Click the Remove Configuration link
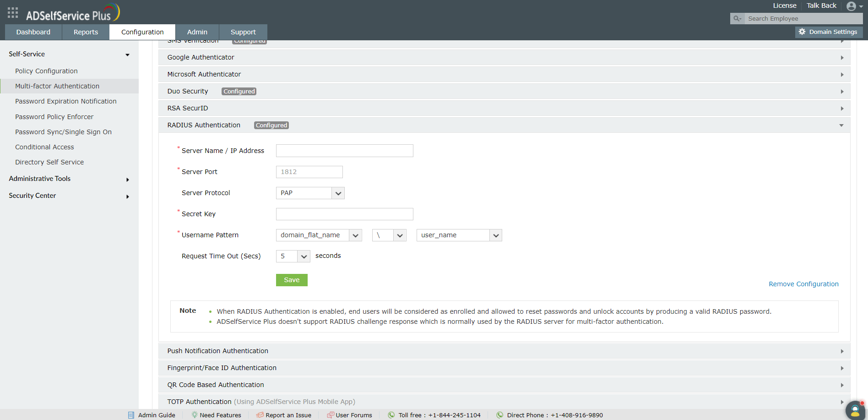This screenshot has width=868, height=420. (x=803, y=284)
